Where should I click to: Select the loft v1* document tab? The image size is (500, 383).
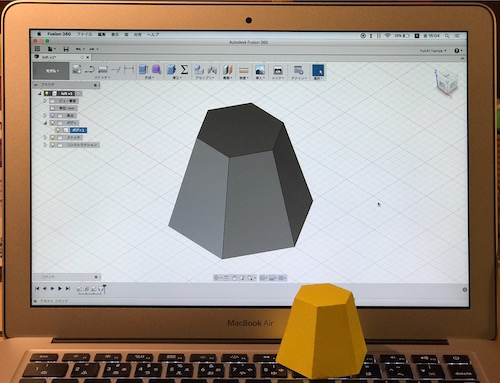click(62, 57)
